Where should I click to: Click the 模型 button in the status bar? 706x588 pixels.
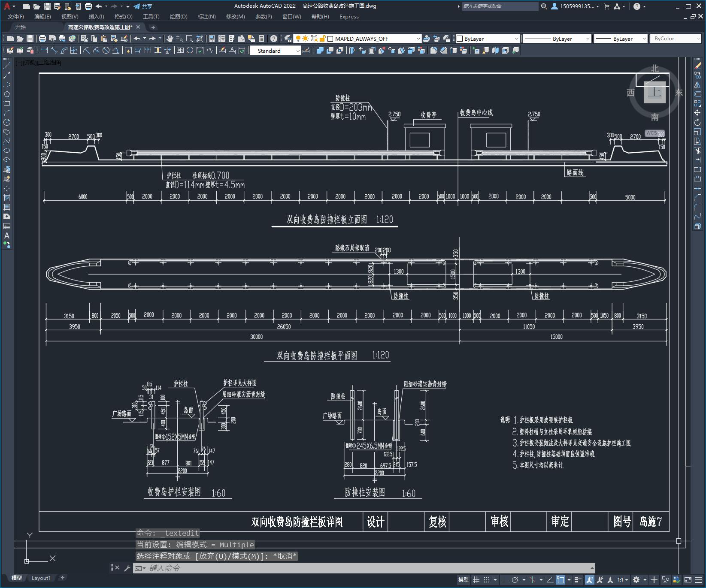coord(464,580)
